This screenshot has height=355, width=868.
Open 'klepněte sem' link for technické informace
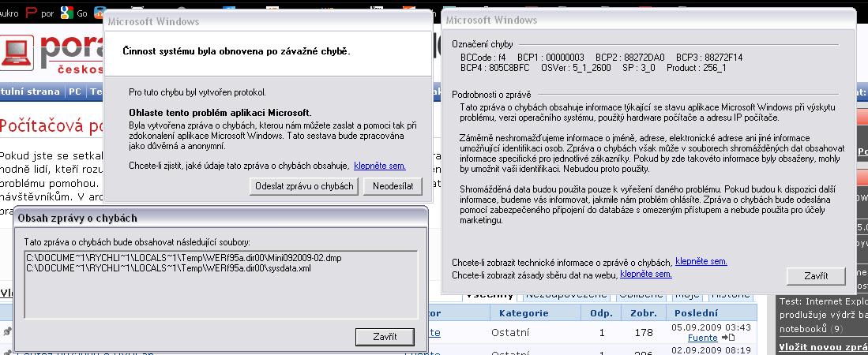[701, 262]
